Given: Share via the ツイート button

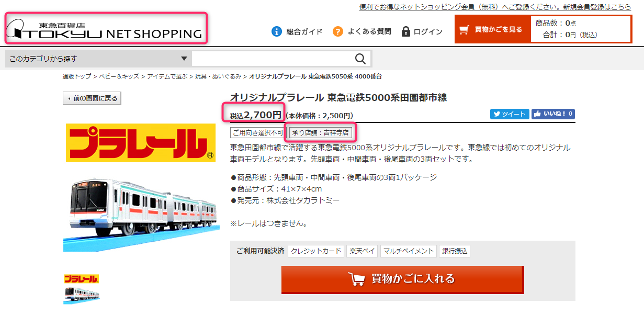Looking at the screenshot, I should point(510,114).
